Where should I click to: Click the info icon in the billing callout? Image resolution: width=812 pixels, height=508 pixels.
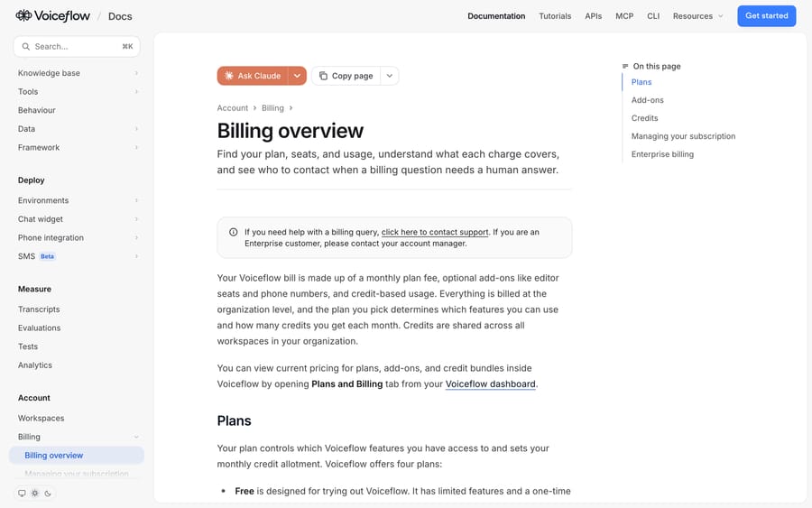click(234, 232)
